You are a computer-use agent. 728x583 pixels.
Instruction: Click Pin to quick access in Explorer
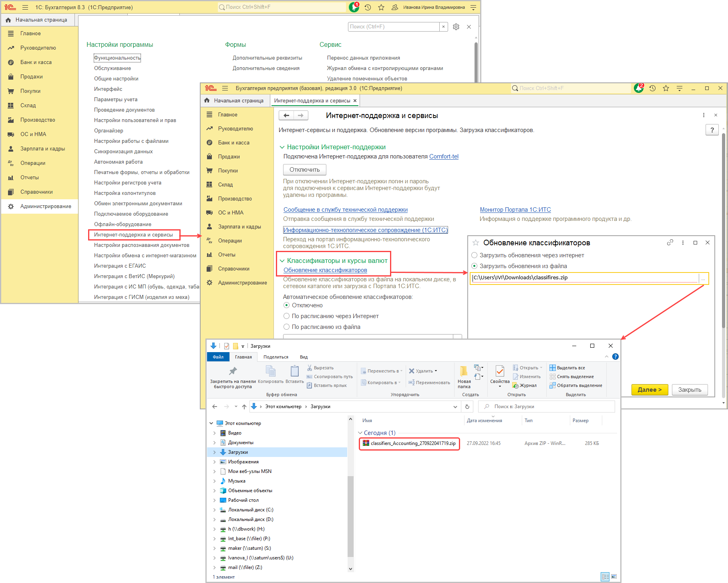(233, 378)
